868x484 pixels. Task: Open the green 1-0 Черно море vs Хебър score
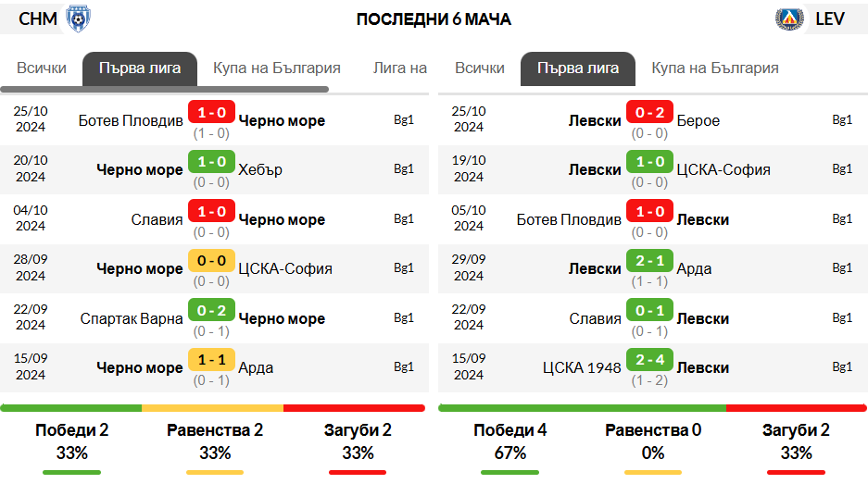[211, 162]
